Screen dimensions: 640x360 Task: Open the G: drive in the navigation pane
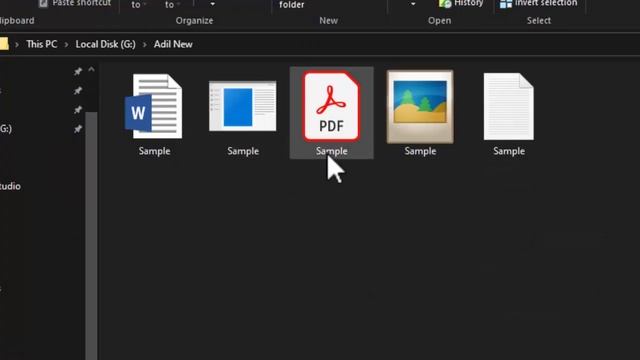click(x=6, y=129)
